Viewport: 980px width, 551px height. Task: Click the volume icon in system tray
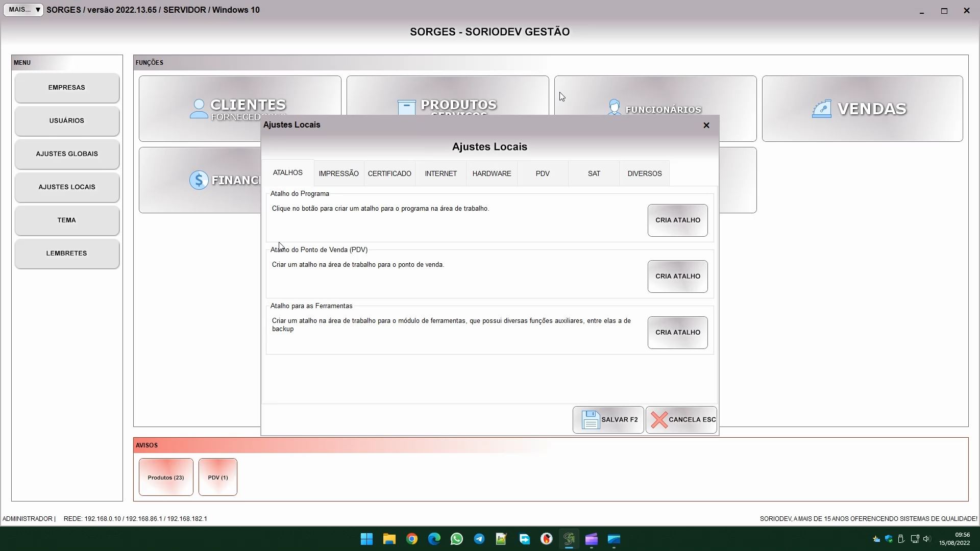pyautogui.click(x=927, y=539)
